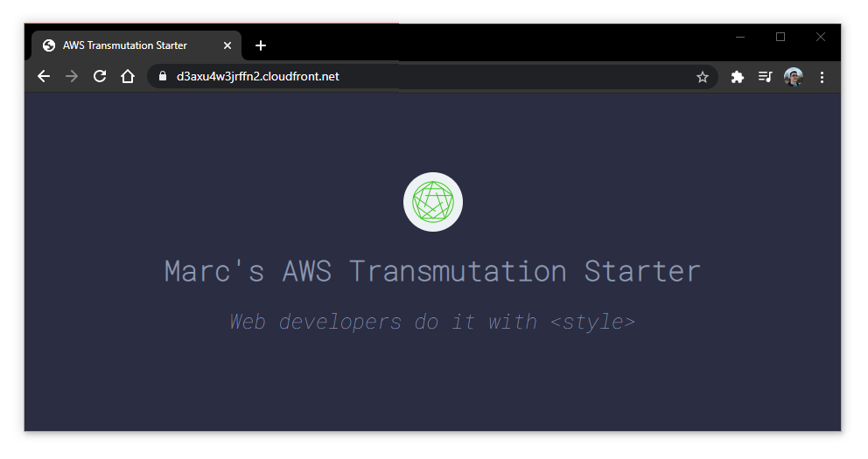This screenshot has width=868, height=459.
Task: Maximize the browser window
Action: pyautogui.click(x=780, y=37)
